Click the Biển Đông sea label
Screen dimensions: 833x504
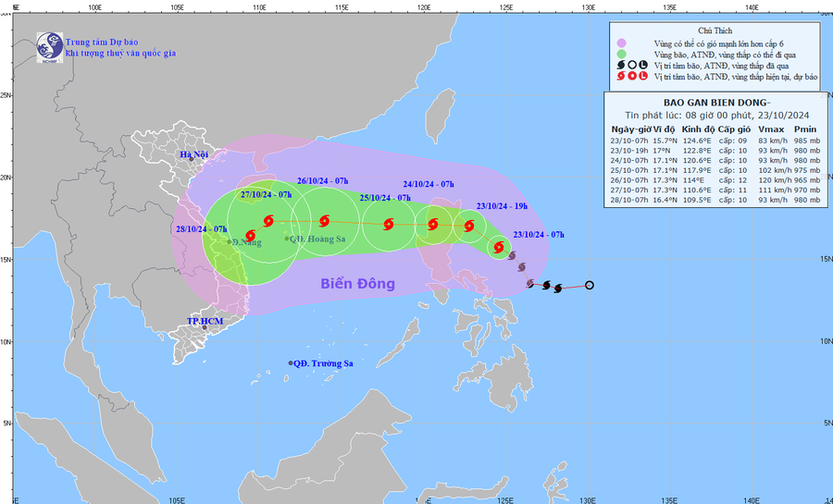tap(358, 284)
